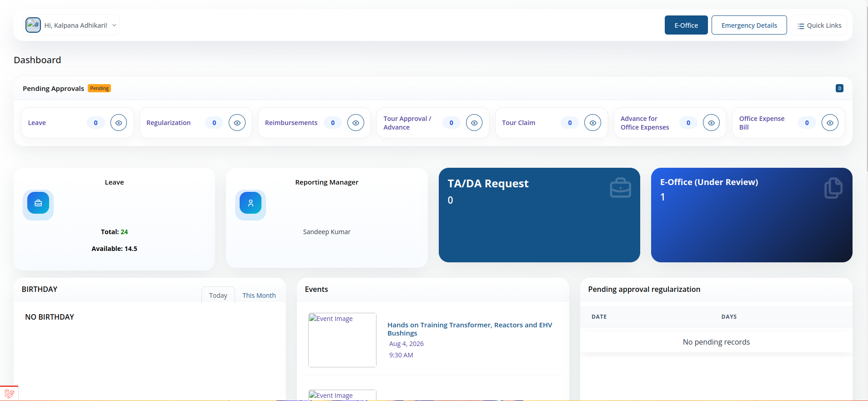The width and height of the screenshot is (868, 401).
Task: Click the Aug 4, 2026 event date
Action: 406,344
